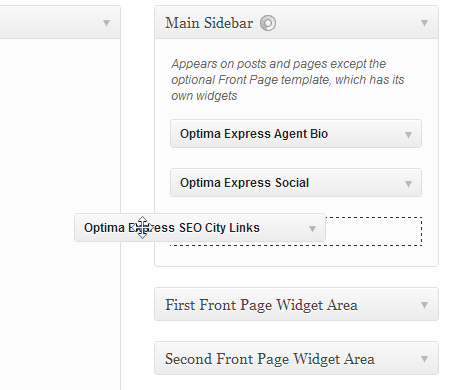Expand First Front Page Widget Area arrow

click(424, 305)
